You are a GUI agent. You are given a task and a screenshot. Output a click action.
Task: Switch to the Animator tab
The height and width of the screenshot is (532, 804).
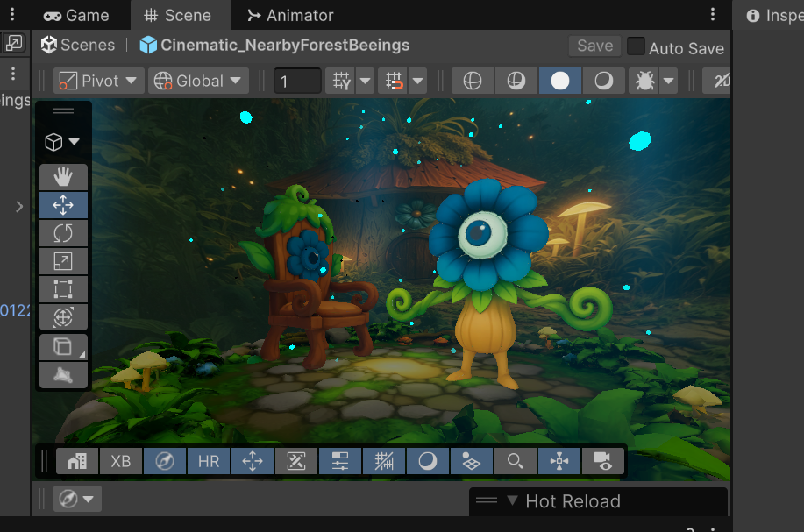(x=290, y=15)
